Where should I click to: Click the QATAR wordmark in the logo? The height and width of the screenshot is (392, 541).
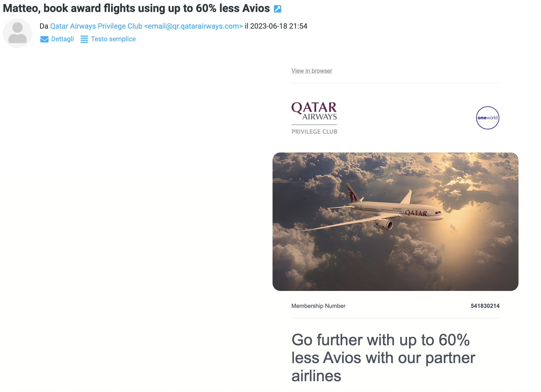tap(314, 108)
